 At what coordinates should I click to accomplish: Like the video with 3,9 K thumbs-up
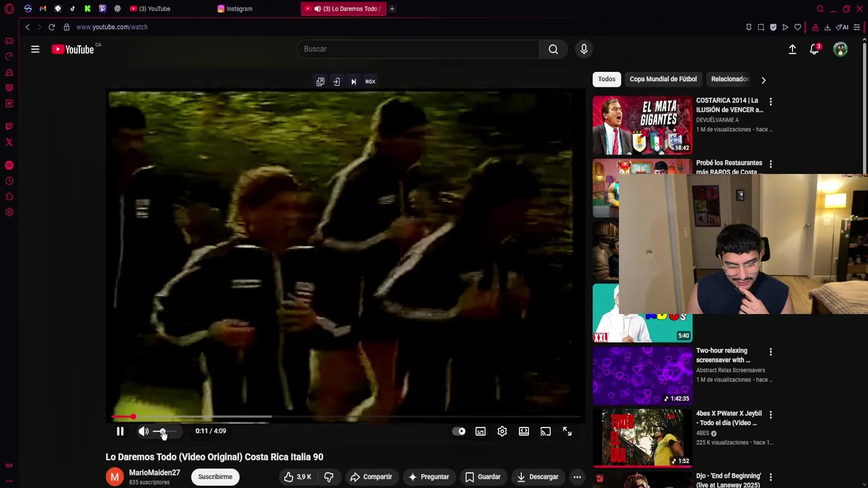[x=297, y=477]
